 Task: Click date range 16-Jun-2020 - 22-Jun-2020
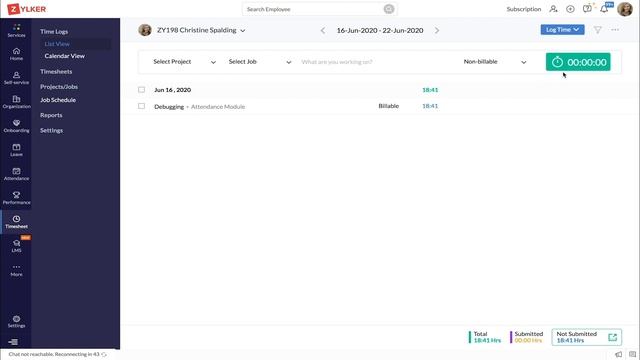pos(380,30)
